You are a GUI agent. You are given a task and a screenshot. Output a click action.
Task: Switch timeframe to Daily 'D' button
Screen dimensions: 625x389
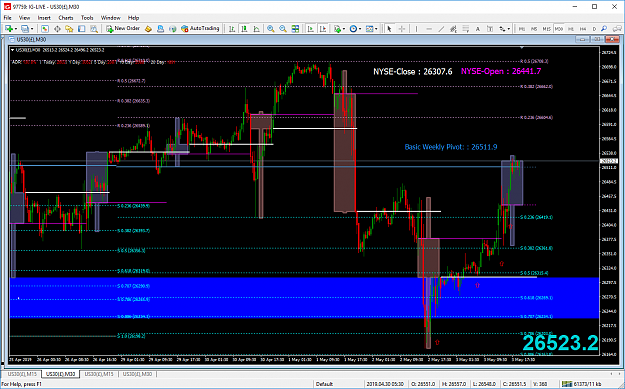tap(594, 29)
